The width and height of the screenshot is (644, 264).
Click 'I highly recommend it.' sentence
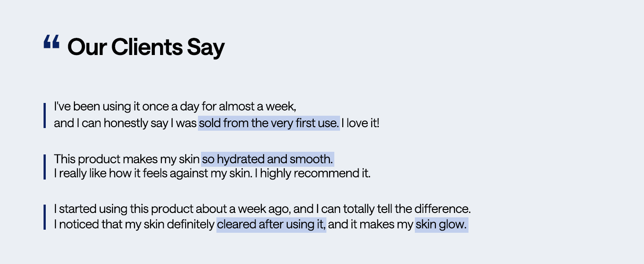click(315, 173)
